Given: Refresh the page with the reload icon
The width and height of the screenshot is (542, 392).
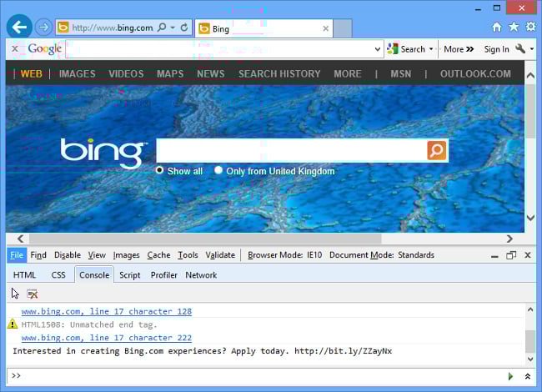Looking at the screenshot, I should click(x=184, y=28).
